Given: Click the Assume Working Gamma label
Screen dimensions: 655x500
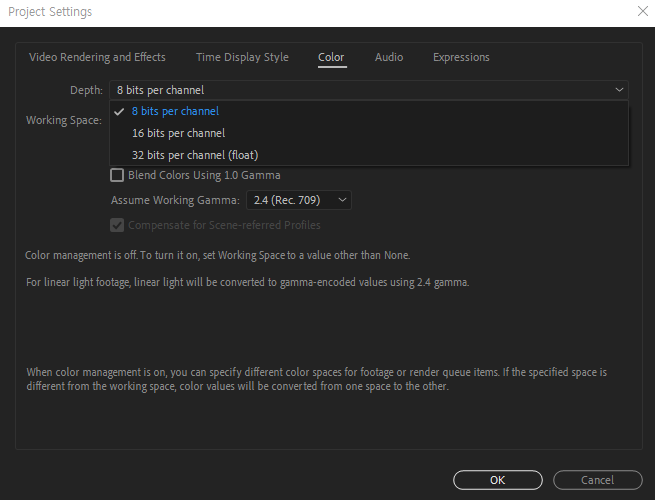Looking at the screenshot, I should [x=175, y=201].
